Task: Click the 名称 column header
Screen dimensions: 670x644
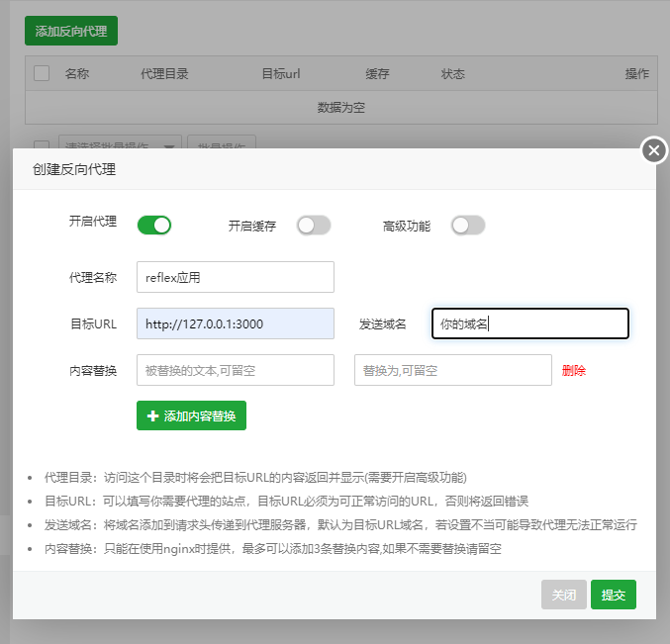Action: point(77,74)
